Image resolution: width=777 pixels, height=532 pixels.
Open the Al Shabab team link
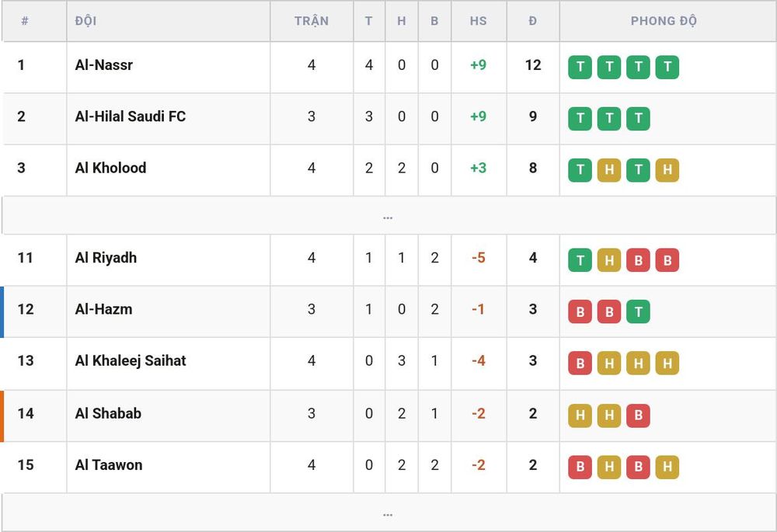pyautogui.click(x=108, y=413)
